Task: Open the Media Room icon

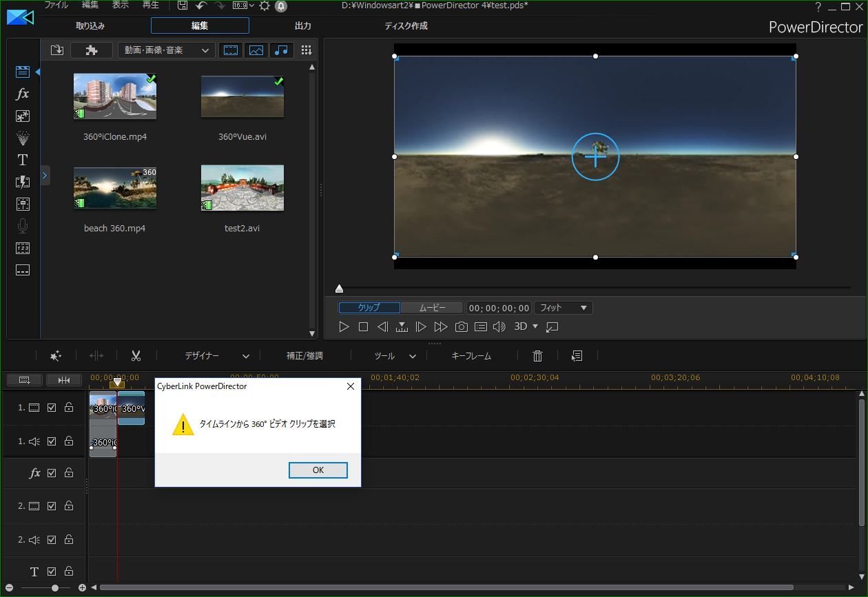Action: 23,72
